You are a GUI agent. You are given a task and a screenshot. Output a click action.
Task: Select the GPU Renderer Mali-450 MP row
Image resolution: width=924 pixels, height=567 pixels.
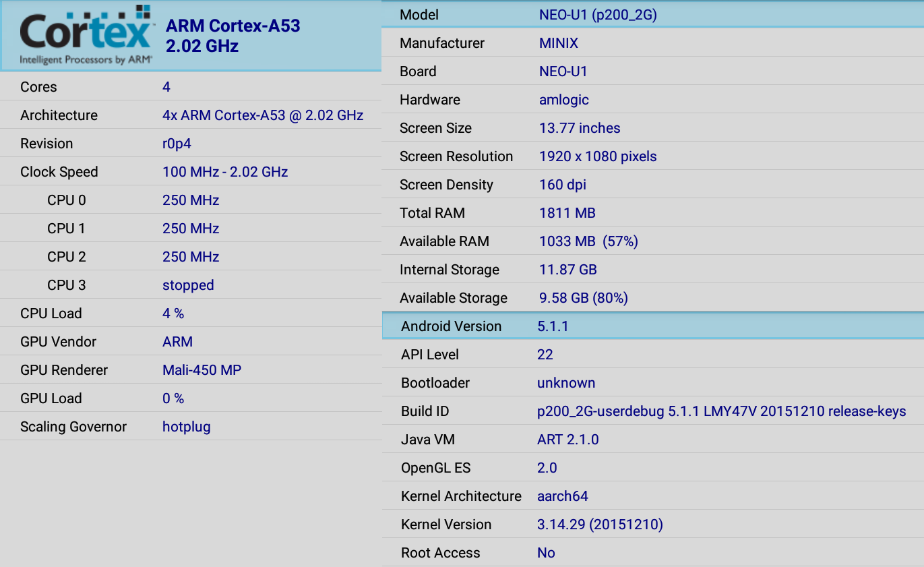(x=191, y=369)
